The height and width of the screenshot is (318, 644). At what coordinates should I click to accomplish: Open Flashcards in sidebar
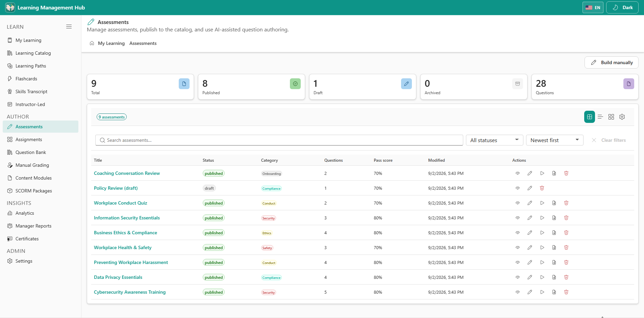[41, 79]
